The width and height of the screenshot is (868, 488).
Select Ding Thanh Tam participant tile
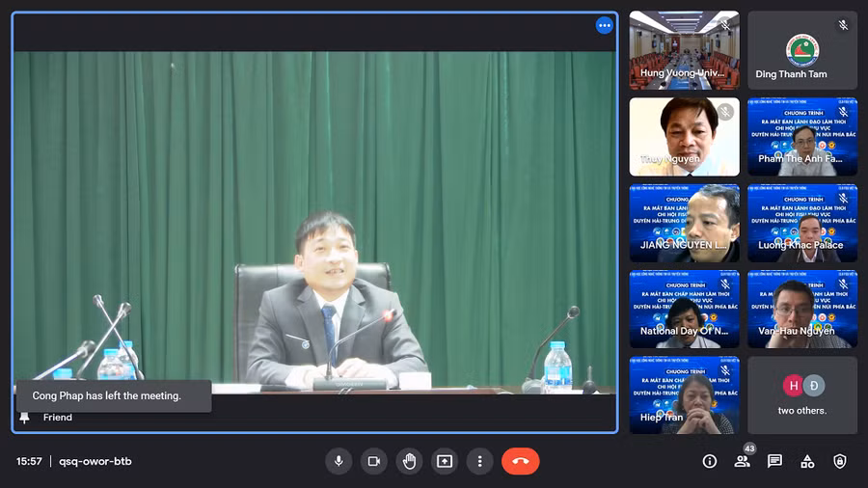click(802, 50)
